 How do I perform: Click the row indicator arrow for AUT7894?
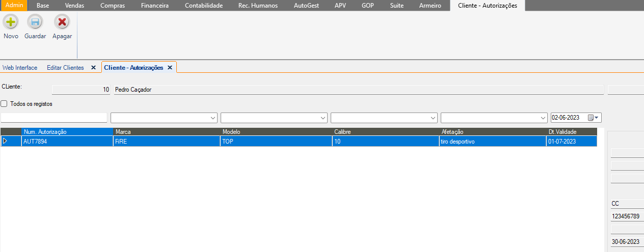(6, 142)
